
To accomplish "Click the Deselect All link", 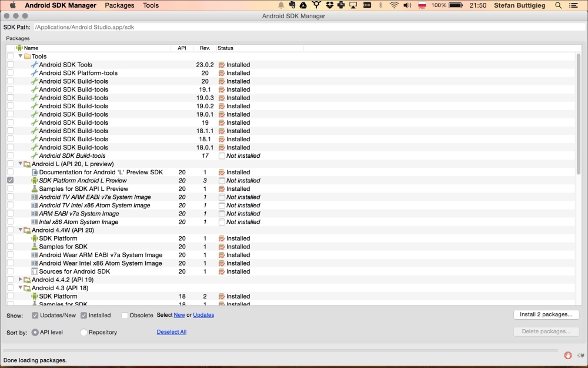I will pyautogui.click(x=171, y=332).
